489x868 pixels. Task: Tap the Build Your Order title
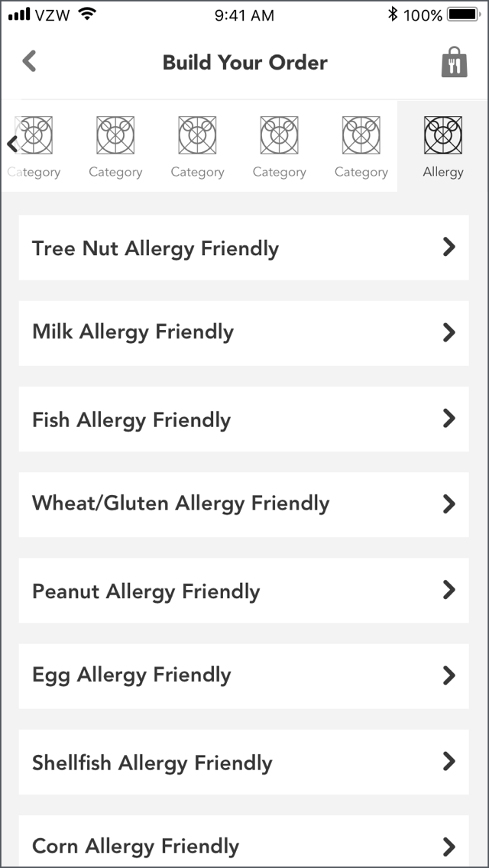tap(244, 63)
